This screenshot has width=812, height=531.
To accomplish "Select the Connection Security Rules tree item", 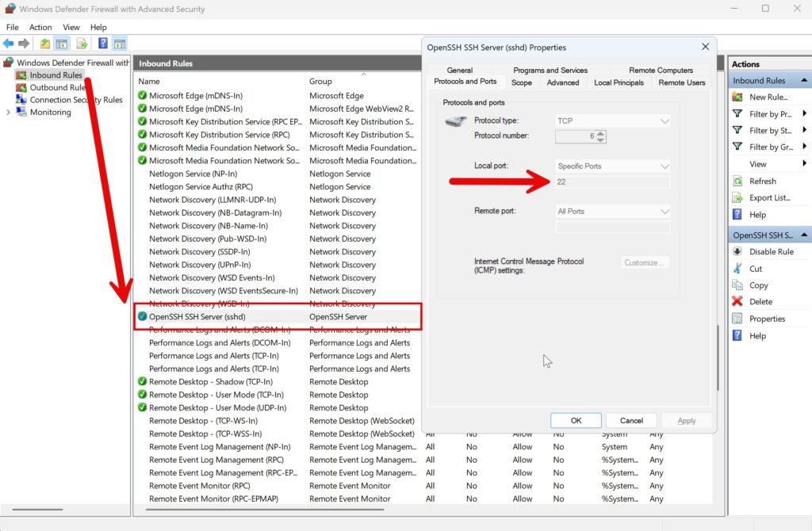I will pyautogui.click(x=64, y=99).
